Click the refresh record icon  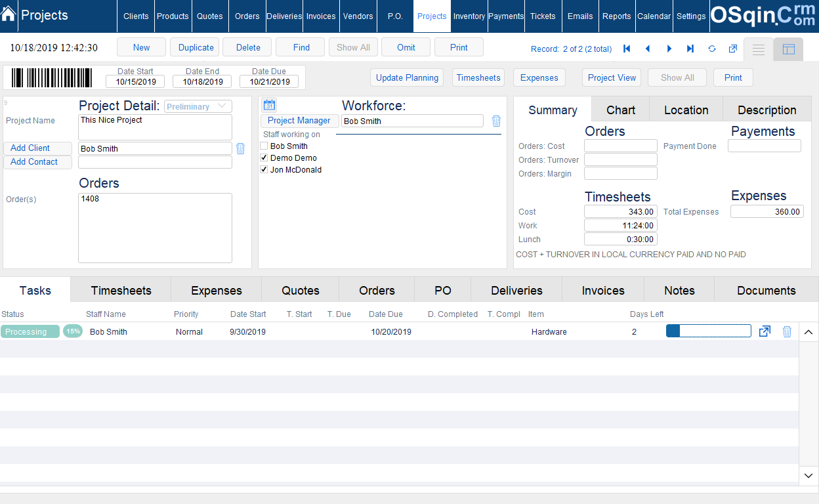click(x=712, y=49)
